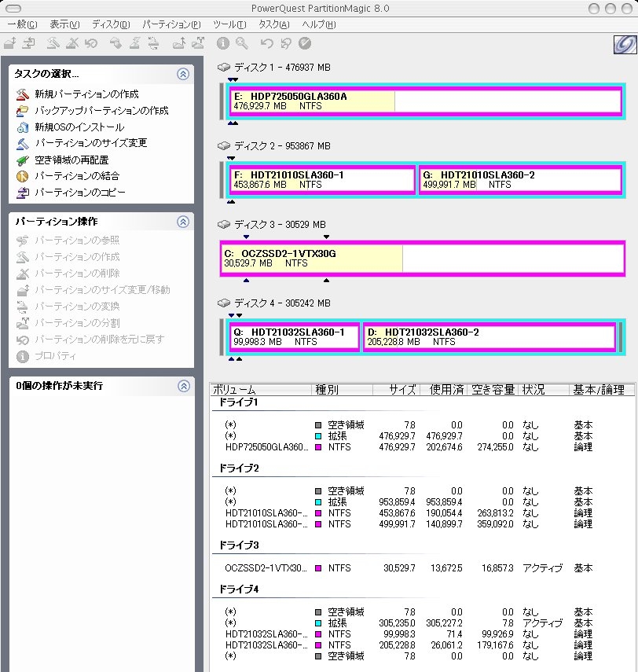This screenshot has height=672, width=638.
Task: Click the disabled プロパティ operation
Action: coord(55,356)
